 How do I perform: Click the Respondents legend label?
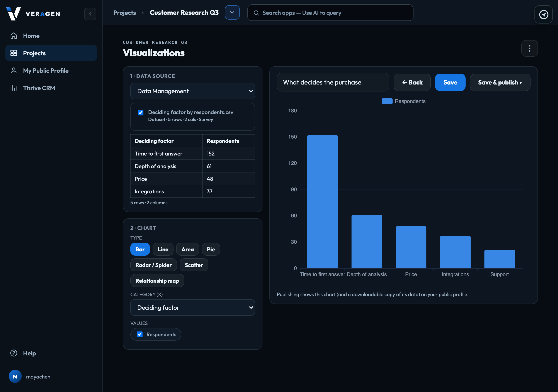click(410, 101)
